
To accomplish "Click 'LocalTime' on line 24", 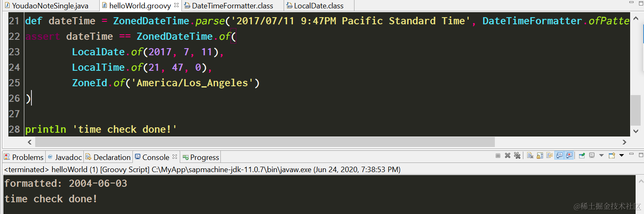I will click(98, 67).
